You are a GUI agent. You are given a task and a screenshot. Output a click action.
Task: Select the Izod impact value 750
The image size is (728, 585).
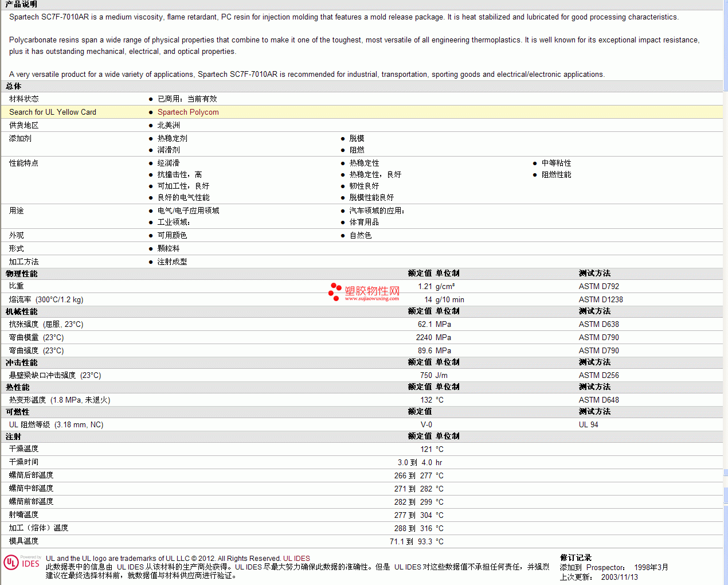pos(426,375)
